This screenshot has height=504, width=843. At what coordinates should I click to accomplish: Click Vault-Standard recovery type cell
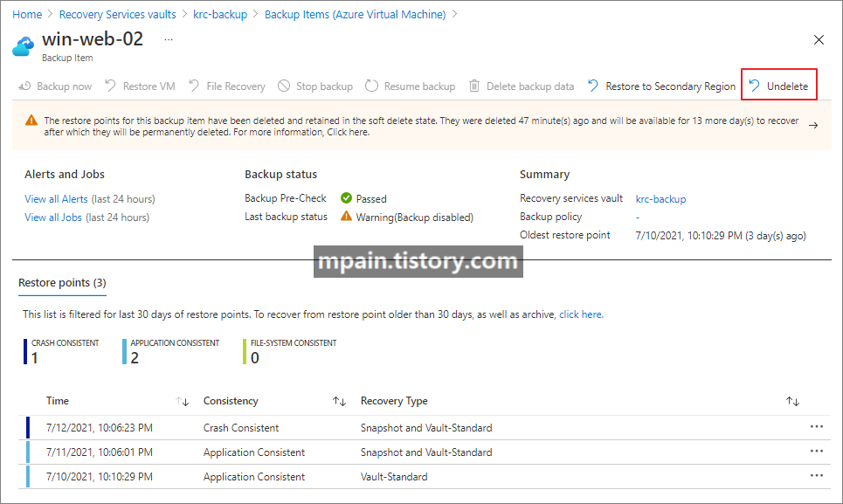coord(394,477)
